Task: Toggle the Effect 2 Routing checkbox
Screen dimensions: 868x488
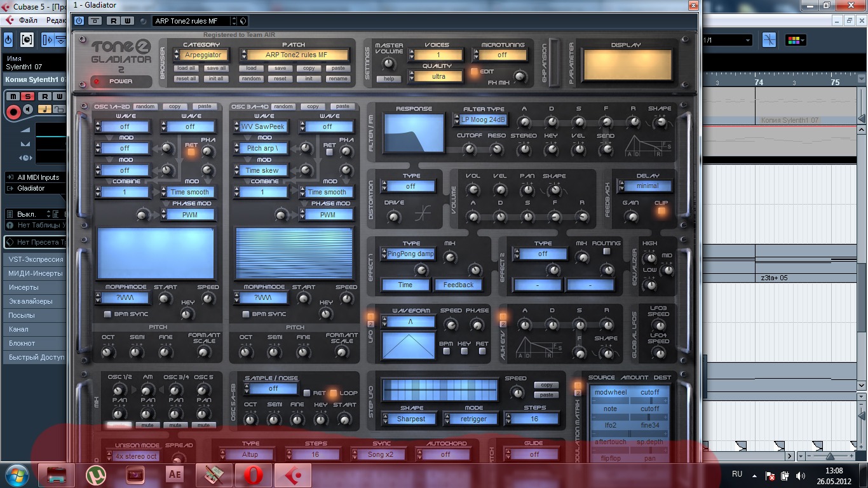Action: [x=606, y=251]
